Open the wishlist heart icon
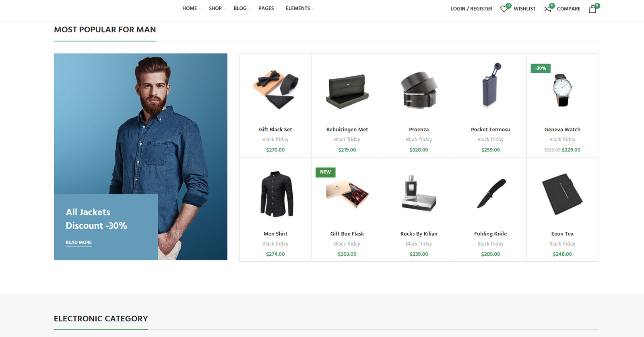Viewport: 644px width, 337px height. pos(504,9)
